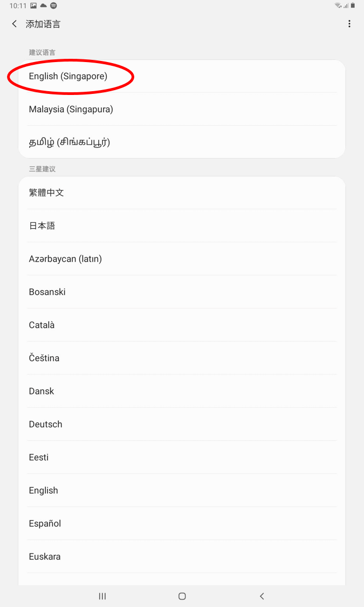Tap the image notification icon in status bar

[x=33, y=5]
